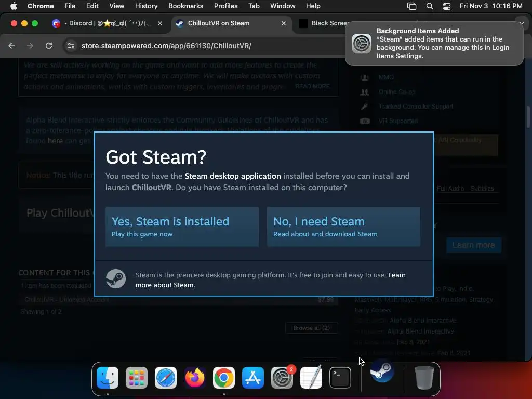
Task: Click the Background Items Added notification
Action: pos(434,44)
